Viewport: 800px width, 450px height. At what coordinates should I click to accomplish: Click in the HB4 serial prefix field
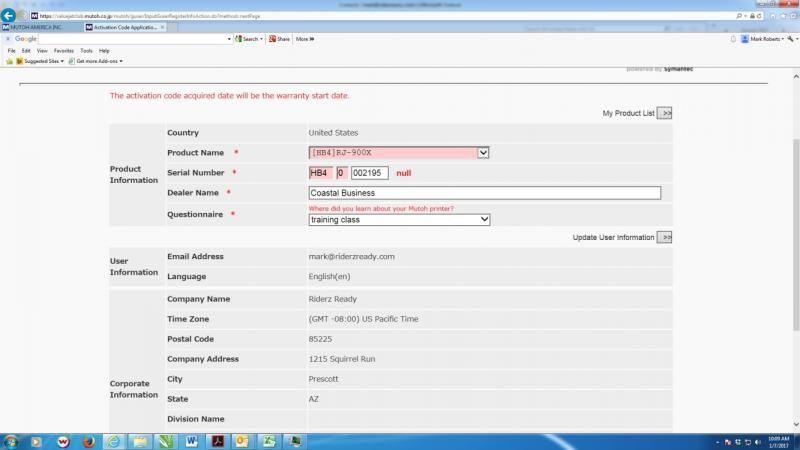(320, 173)
